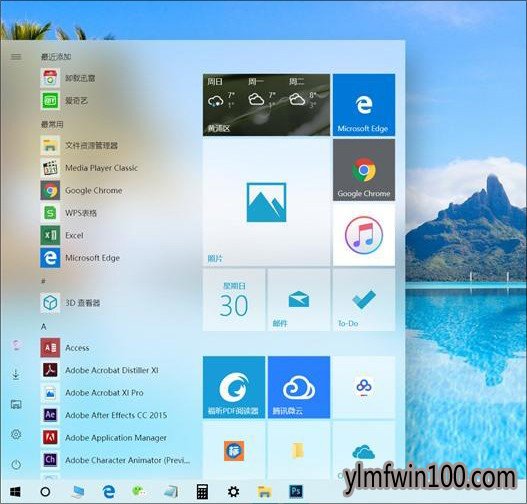Open the WeChat icon on the taskbar
Image resolution: width=527 pixels, height=504 pixels.
click(138, 492)
